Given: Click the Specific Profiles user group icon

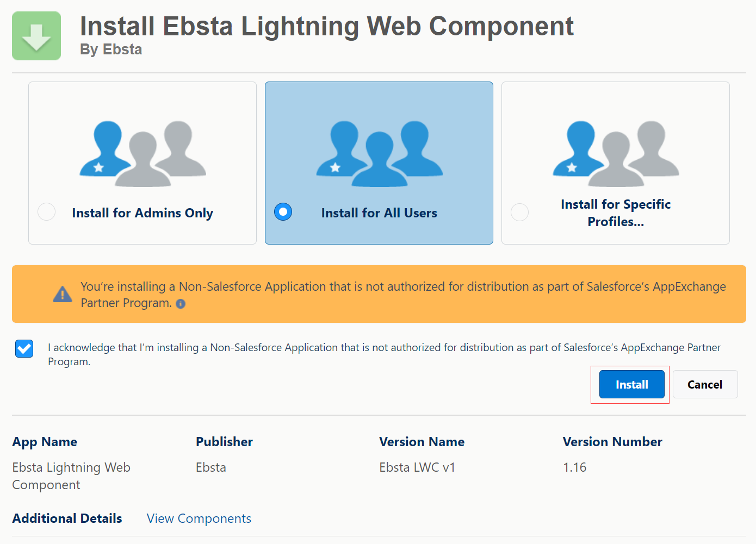Looking at the screenshot, I should 616,153.
